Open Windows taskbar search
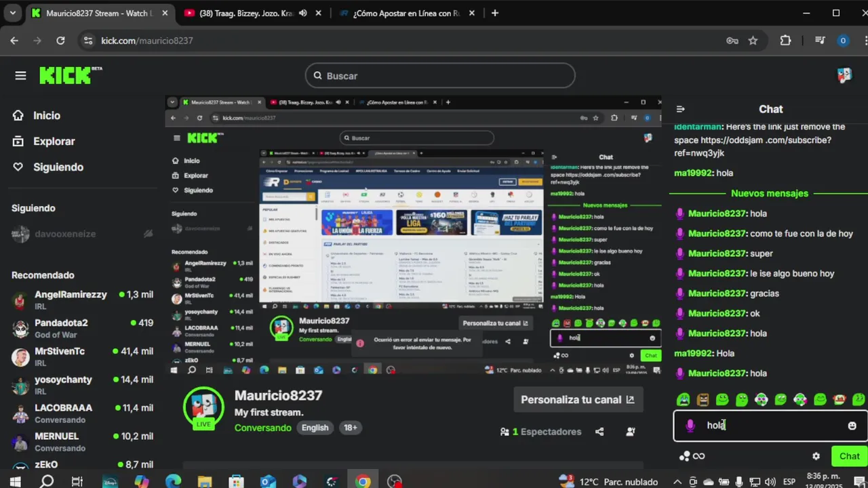 [47, 482]
